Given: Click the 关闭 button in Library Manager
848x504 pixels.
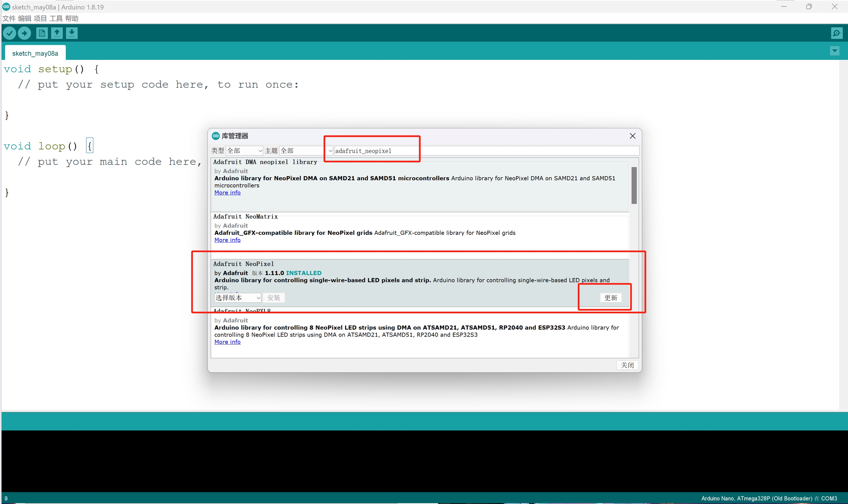Looking at the screenshot, I should coord(627,365).
